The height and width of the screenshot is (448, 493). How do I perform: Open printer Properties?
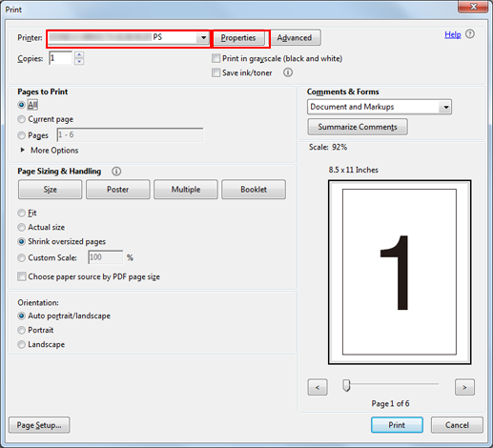point(238,38)
